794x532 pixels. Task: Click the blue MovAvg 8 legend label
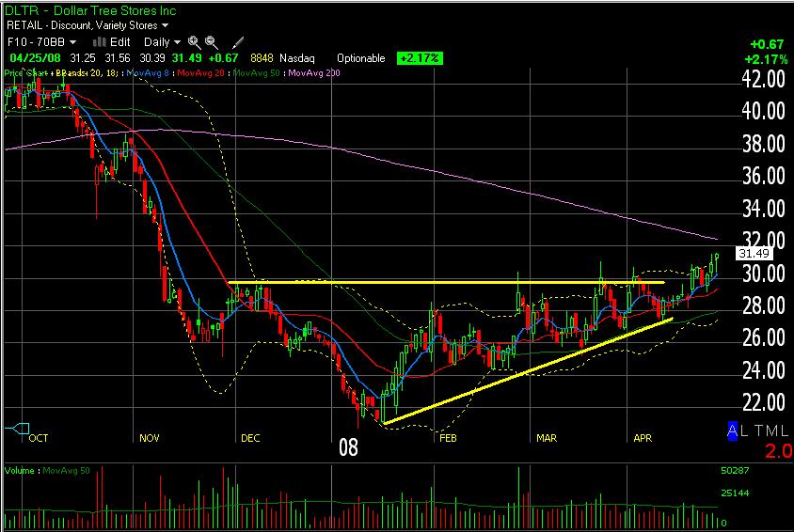point(148,72)
